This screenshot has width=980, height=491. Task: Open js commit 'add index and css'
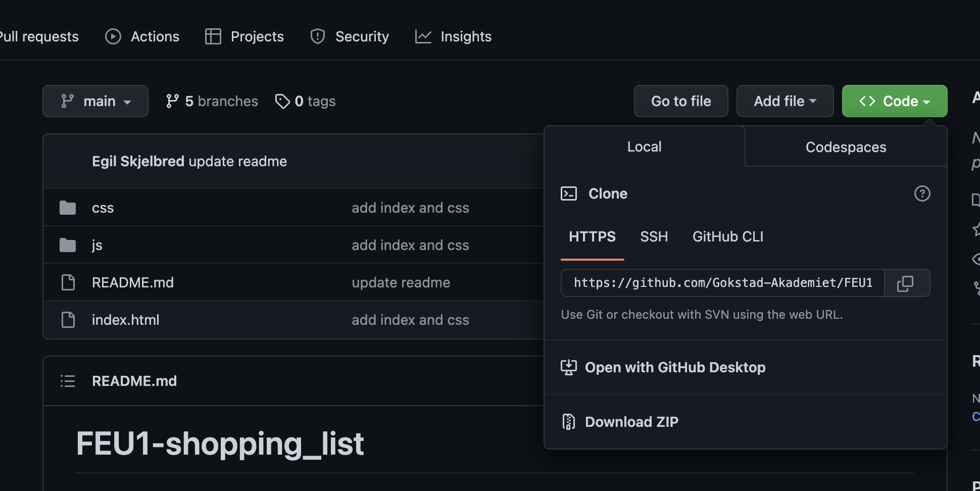tap(410, 245)
